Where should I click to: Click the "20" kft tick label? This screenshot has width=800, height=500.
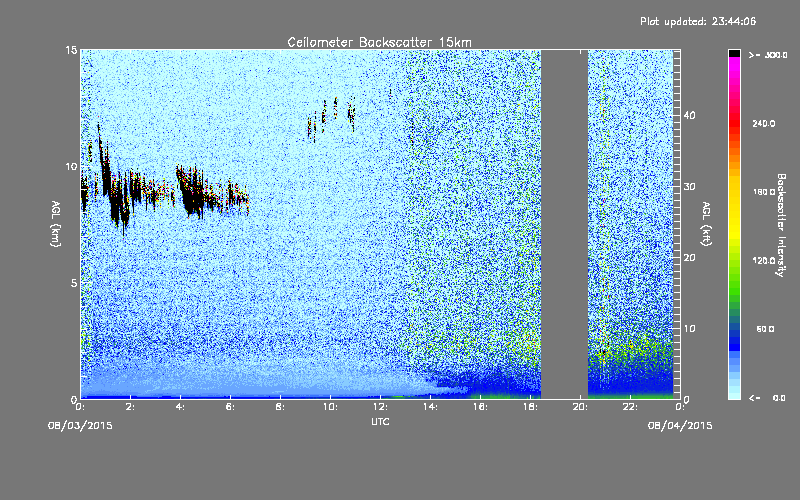pos(689,258)
